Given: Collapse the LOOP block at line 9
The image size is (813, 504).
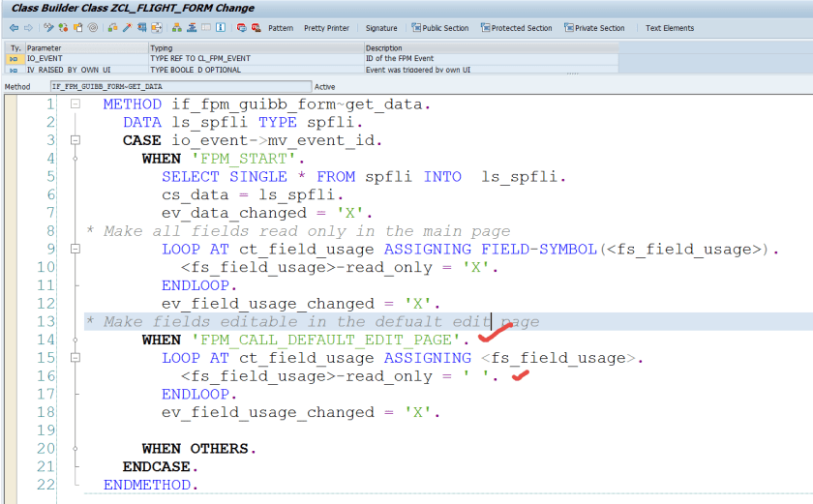Looking at the screenshot, I should click(x=75, y=250).
